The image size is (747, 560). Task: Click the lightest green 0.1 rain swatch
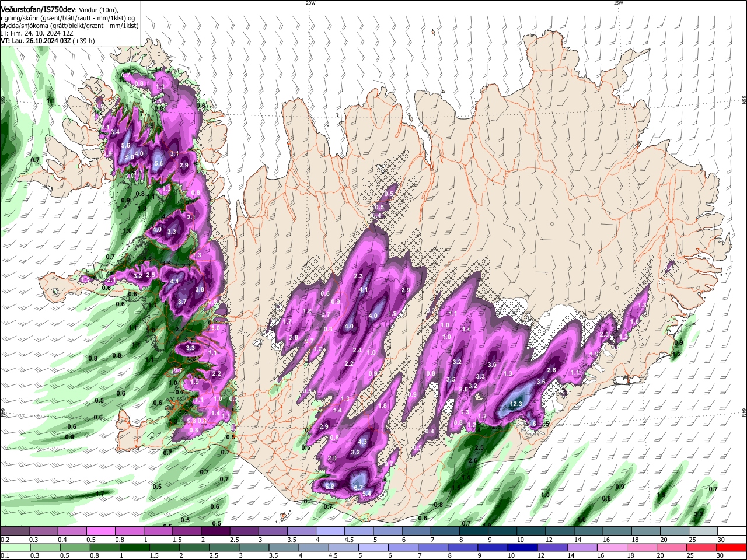15,547
